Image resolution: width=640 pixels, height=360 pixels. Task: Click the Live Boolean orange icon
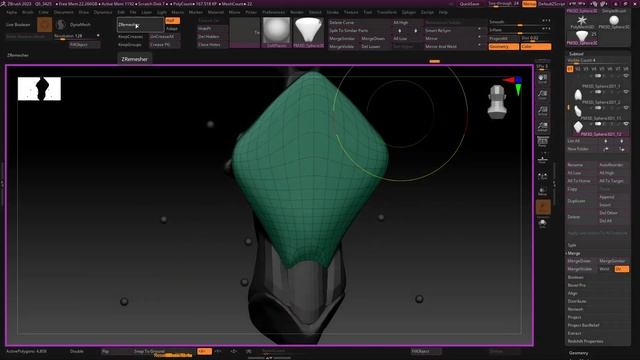(x=44, y=24)
